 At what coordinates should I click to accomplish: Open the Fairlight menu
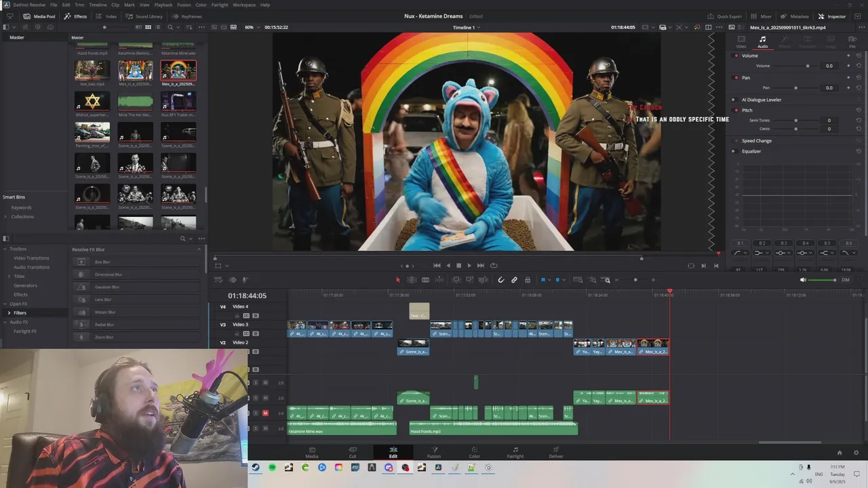click(x=220, y=5)
